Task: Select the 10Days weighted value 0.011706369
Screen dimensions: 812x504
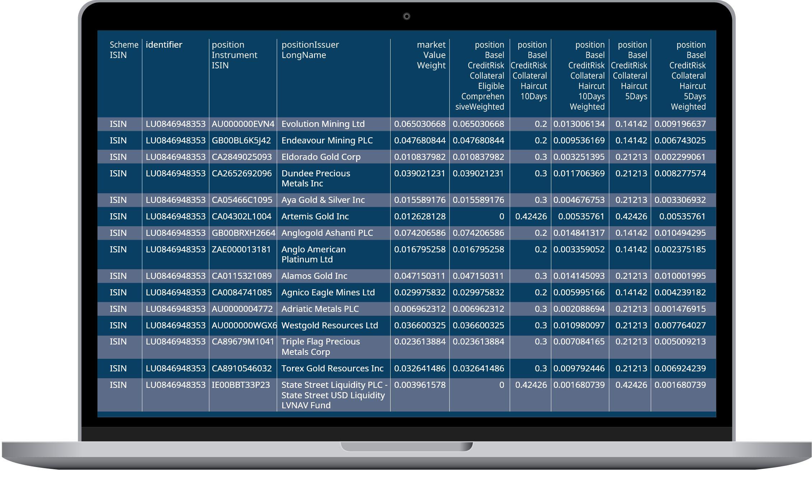Action: click(x=579, y=173)
